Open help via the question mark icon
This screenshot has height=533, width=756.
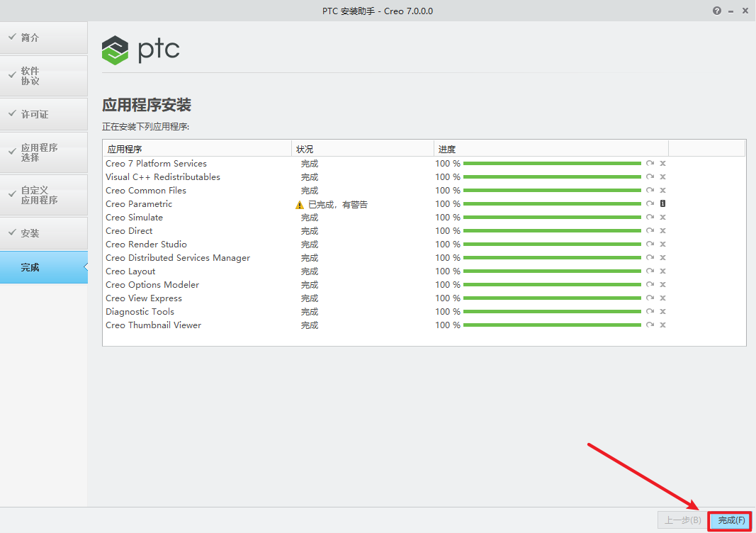tap(717, 11)
